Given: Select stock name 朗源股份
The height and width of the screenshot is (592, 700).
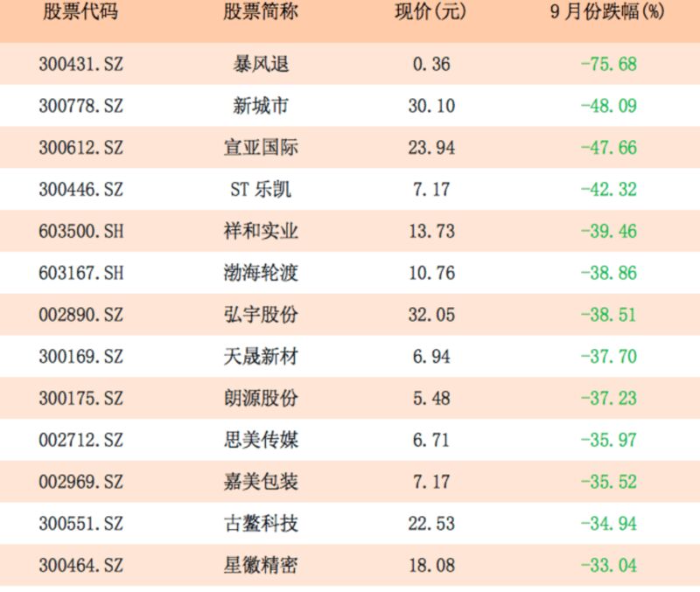Looking at the screenshot, I should pos(261,399).
